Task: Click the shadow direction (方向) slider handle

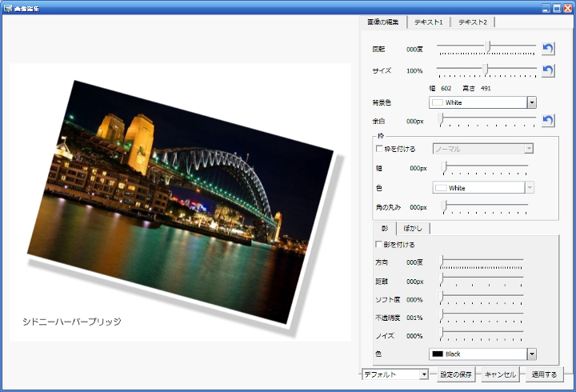Action: click(x=441, y=262)
